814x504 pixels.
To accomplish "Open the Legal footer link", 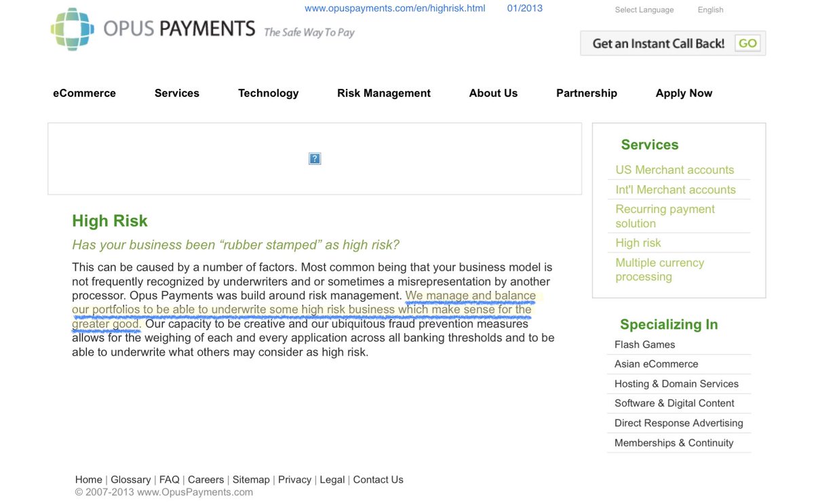I will click(x=332, y=480).
